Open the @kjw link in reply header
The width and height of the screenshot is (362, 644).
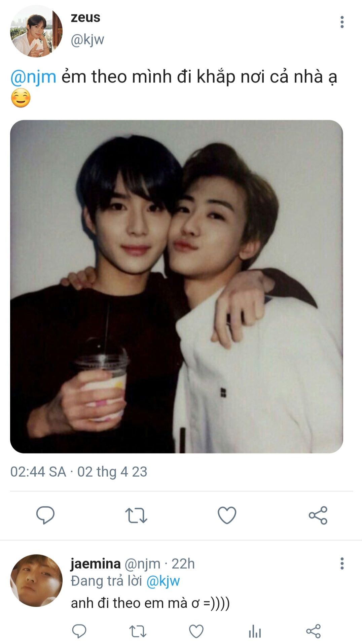click(x=163, y=581)
